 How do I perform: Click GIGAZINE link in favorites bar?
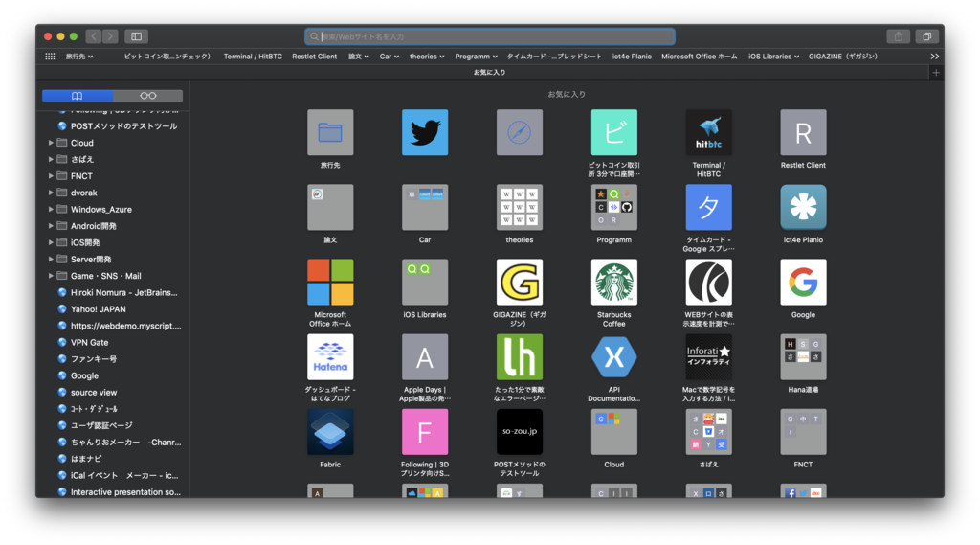click(x=843, y=57)
